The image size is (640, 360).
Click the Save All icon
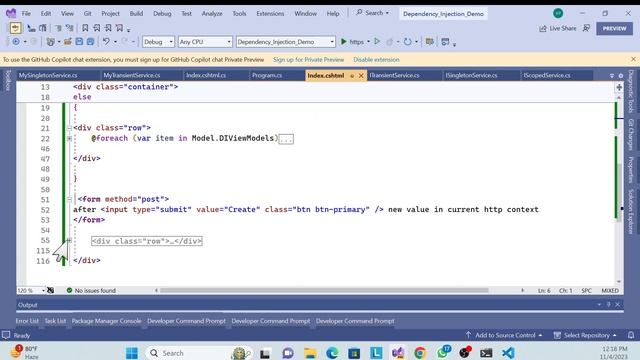[x=90, y=42]
